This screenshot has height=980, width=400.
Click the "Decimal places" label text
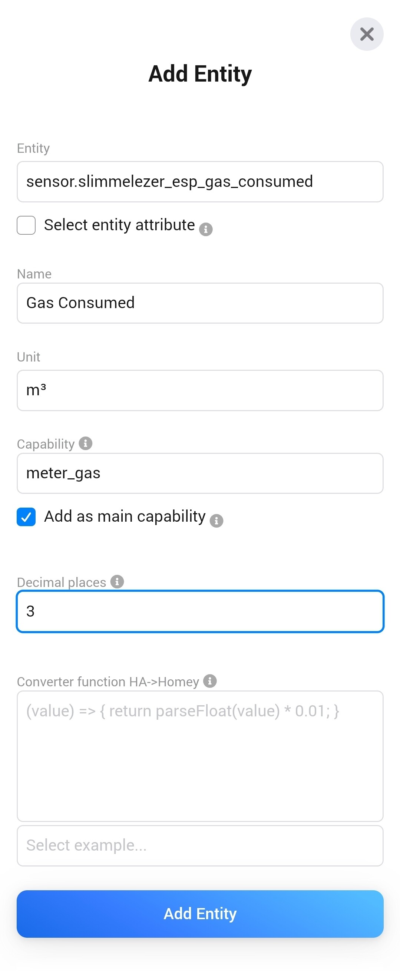click(x=62, y=583)
